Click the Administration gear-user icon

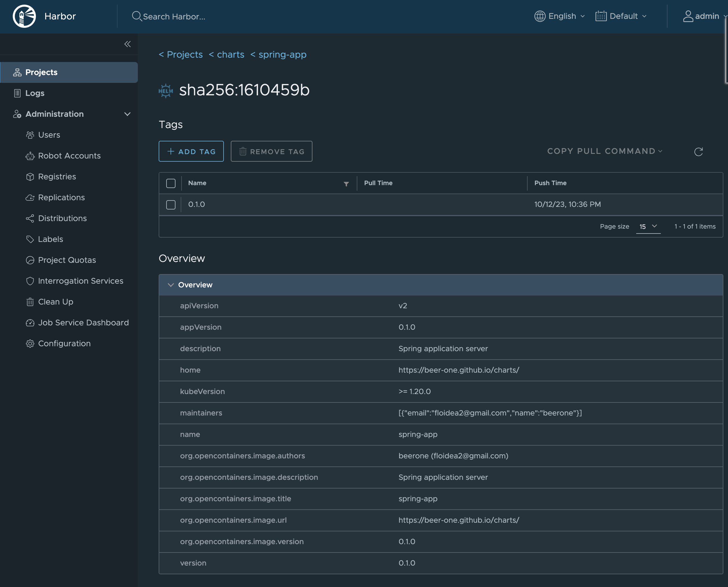17,114
